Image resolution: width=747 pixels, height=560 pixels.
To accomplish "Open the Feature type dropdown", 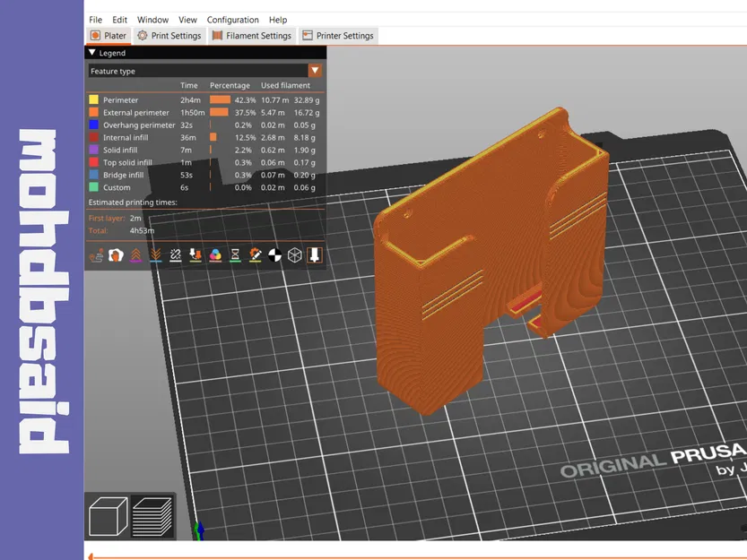I will (x=204, y=71).
